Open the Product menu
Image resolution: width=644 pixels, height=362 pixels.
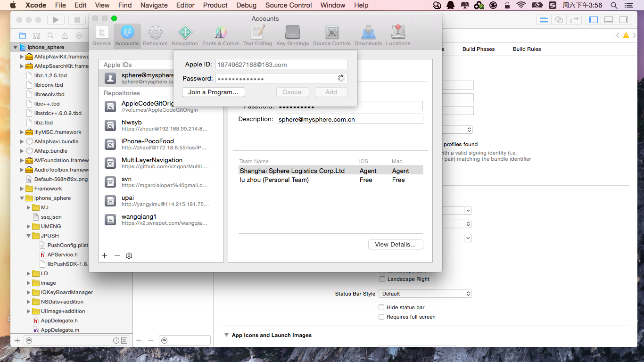(x=215, y=5)
